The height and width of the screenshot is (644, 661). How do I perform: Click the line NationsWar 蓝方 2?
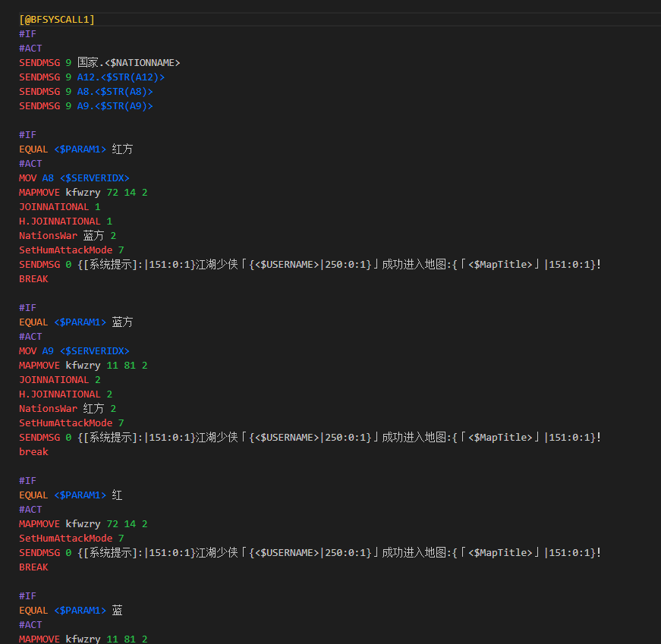68,236
